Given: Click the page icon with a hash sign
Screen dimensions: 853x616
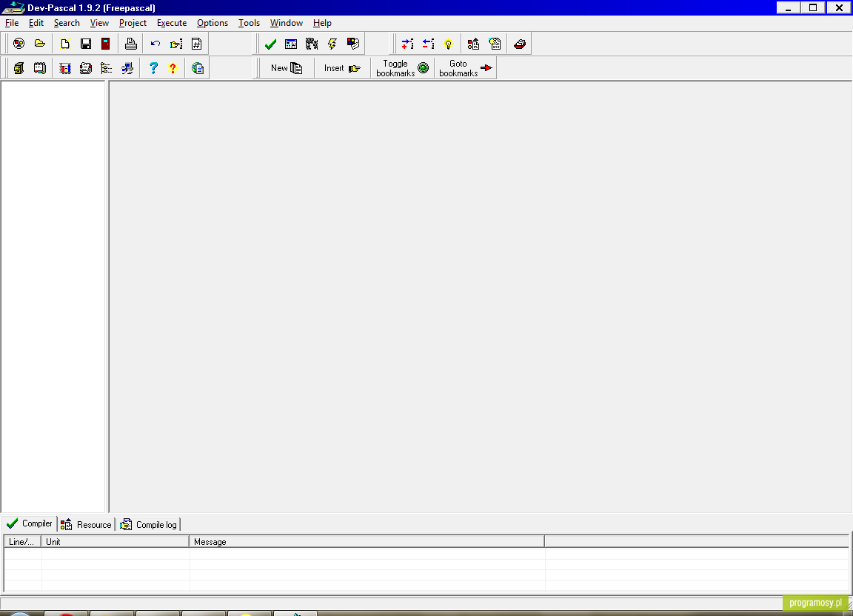Looking at the screenshot, I should (x=197, y=44).
